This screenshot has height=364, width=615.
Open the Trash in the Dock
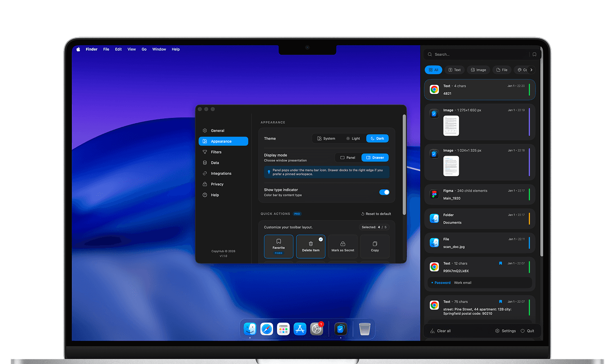point(365,329)
